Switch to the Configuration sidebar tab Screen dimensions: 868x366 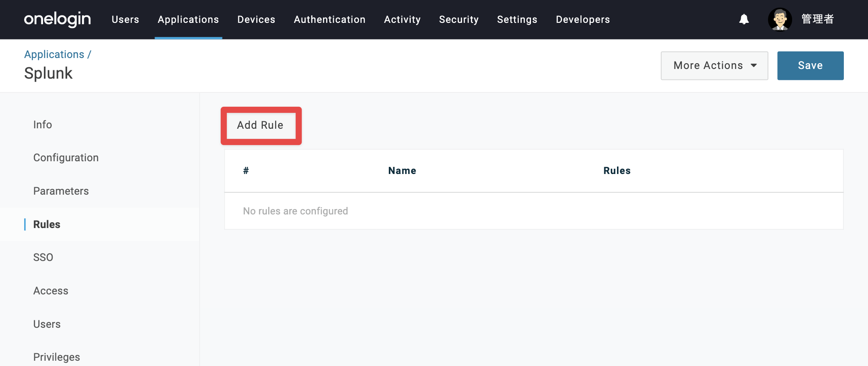click(66, 158)
